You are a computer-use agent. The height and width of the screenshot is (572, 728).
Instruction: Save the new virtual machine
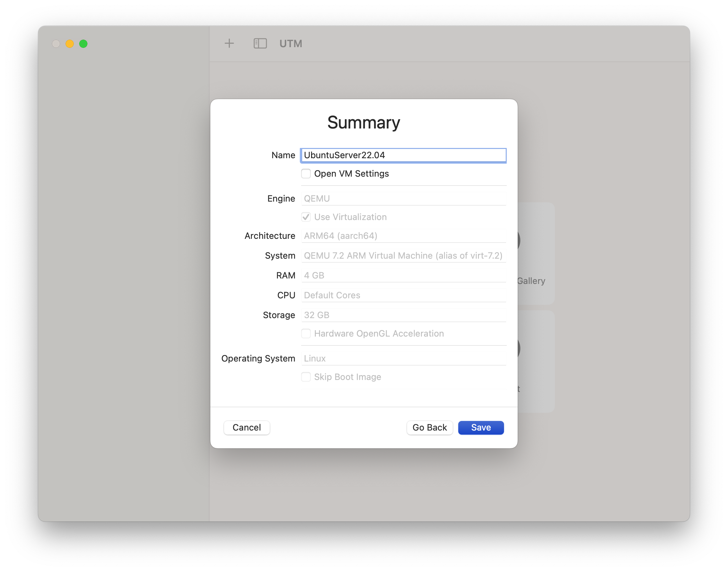tap(481, 427)
